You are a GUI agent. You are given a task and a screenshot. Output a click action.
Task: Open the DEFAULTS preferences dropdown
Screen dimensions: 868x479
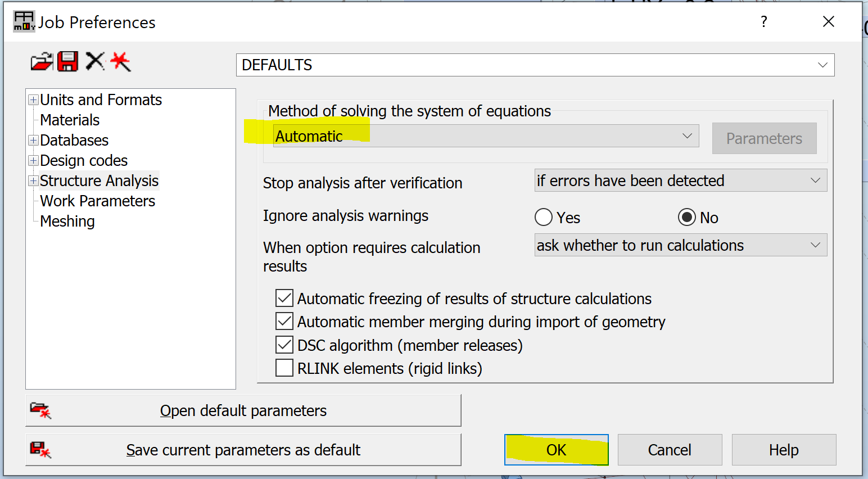coord(822,65)
